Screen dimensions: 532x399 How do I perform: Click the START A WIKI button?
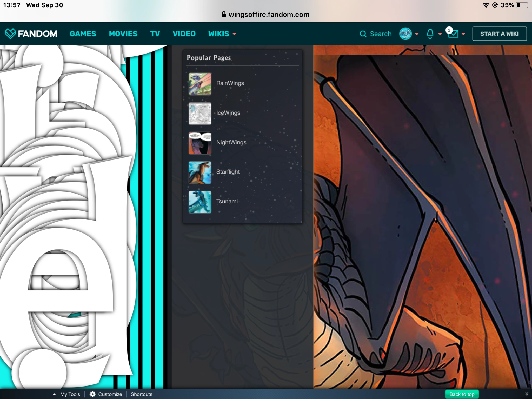click(x=499, y=34)
